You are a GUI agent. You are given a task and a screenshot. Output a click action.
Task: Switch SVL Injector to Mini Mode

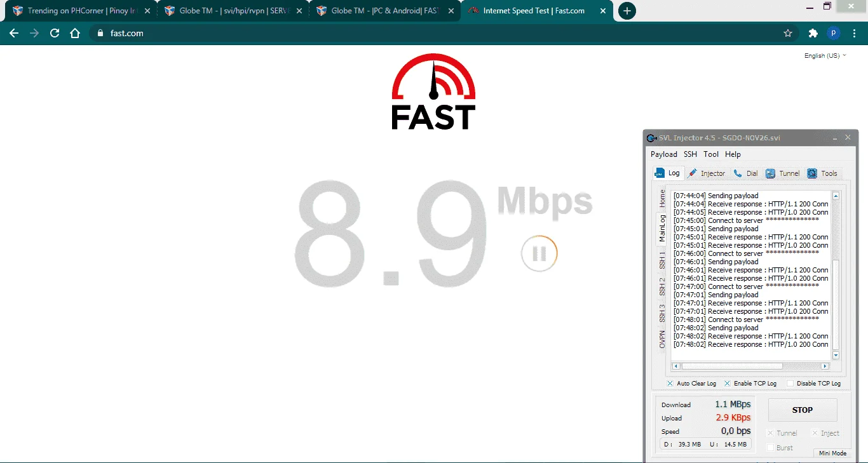pos(832,453)
